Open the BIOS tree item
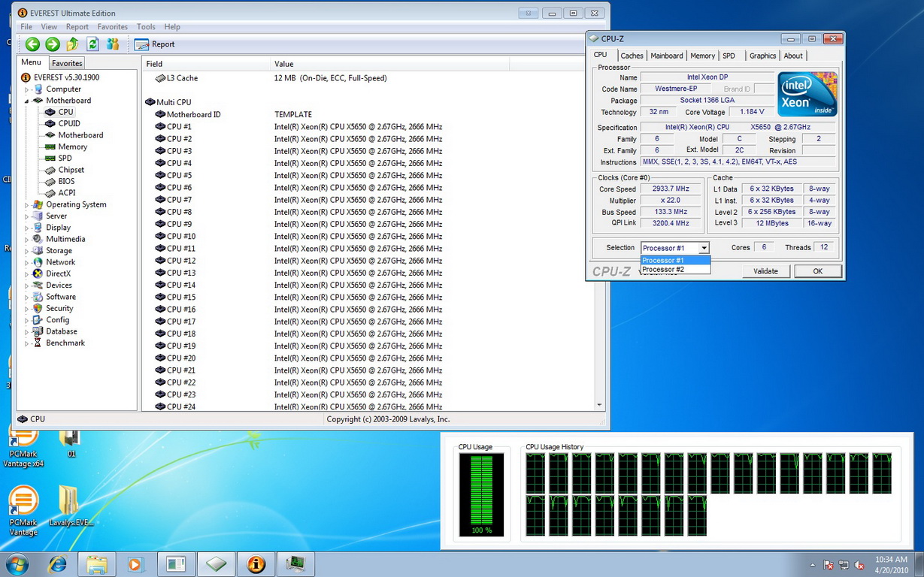 tap(66, 181)
